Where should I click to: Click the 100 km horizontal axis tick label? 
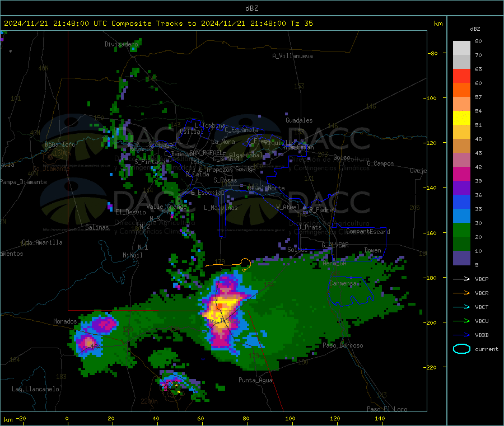[x=290, y=418]
